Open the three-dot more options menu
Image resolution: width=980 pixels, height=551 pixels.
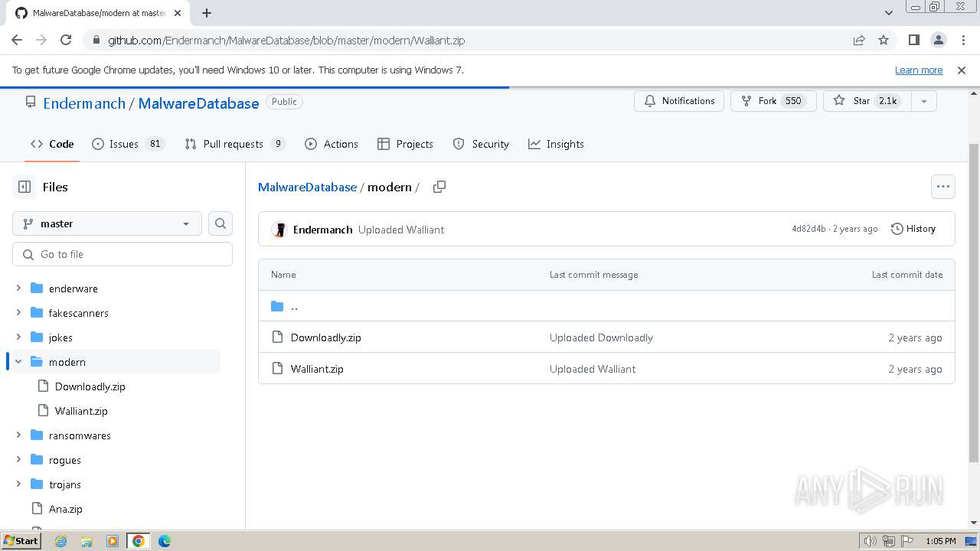[942, 187]
